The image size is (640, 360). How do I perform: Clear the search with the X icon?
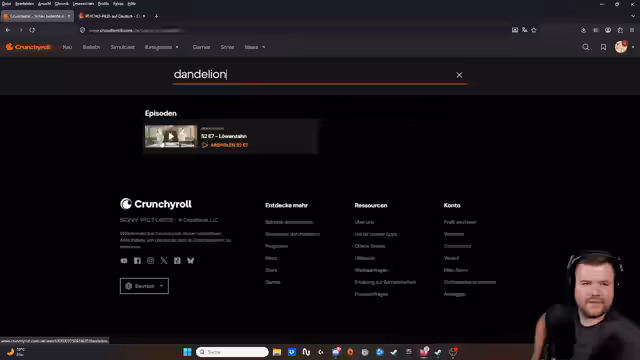pos(459,75)
